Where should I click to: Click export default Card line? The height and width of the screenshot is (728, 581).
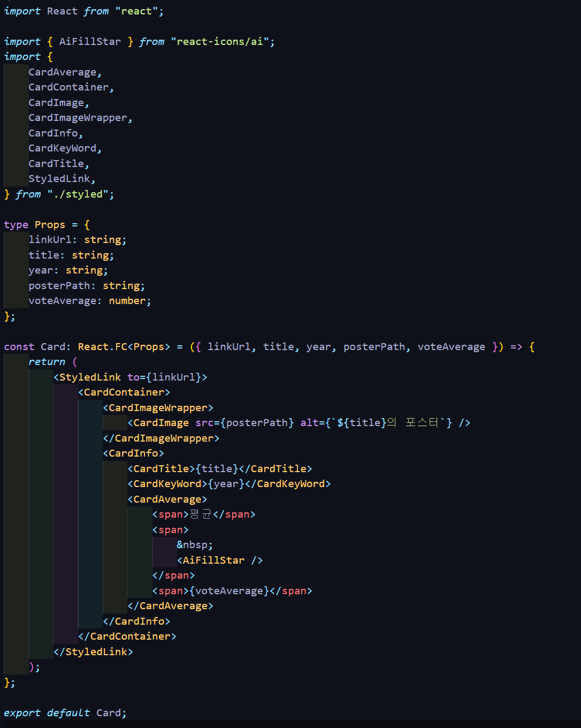click(x=65, y=713)
